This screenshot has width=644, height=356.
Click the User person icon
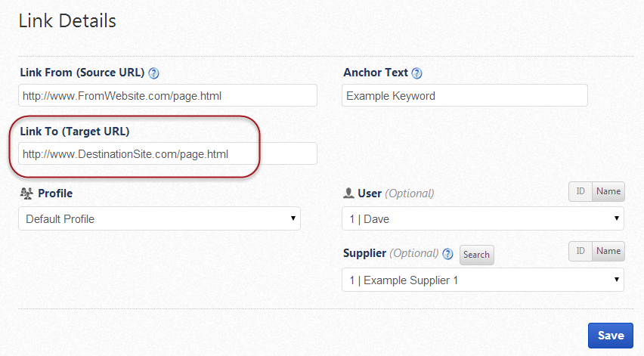348,193
